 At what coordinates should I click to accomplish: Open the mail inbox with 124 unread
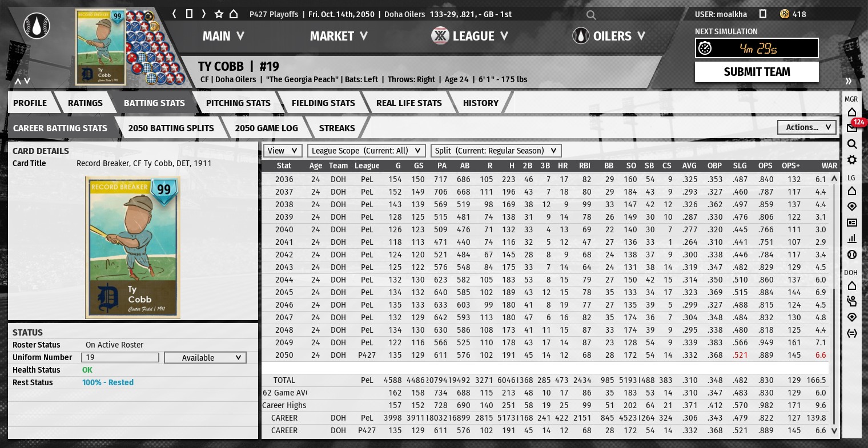(x=851, y=128)
